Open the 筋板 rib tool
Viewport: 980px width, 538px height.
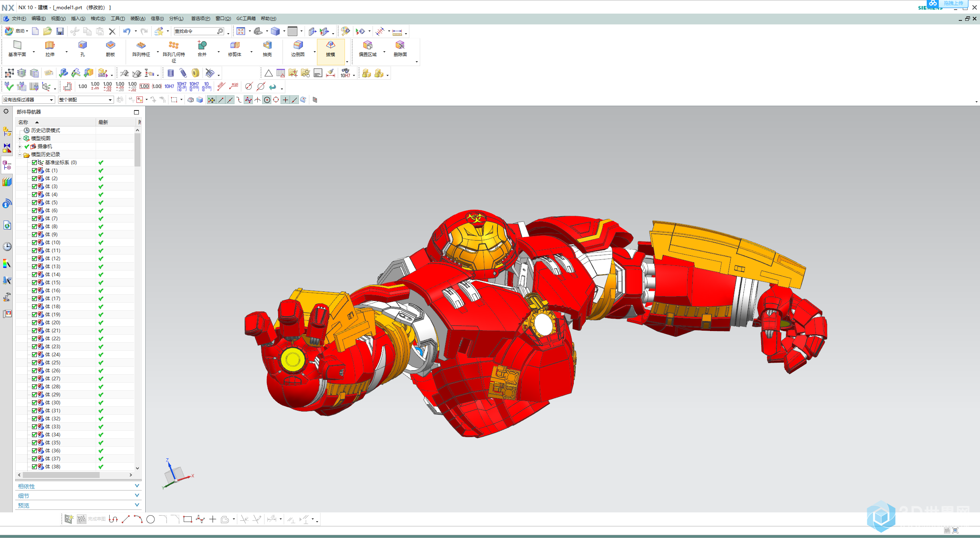pos(110,49)
